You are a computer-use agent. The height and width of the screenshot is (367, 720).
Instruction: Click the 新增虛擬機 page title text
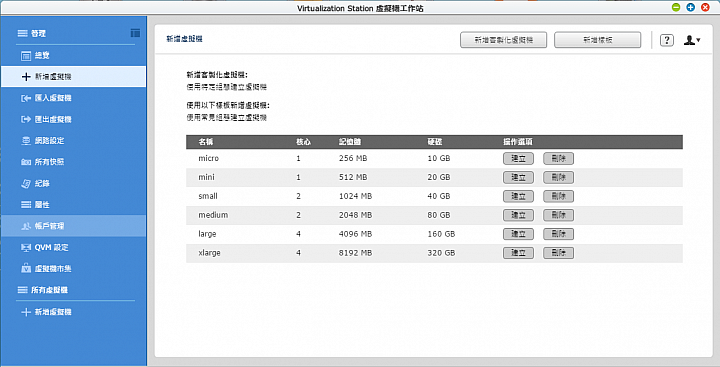pyautogui.click(x=184, y=40)
